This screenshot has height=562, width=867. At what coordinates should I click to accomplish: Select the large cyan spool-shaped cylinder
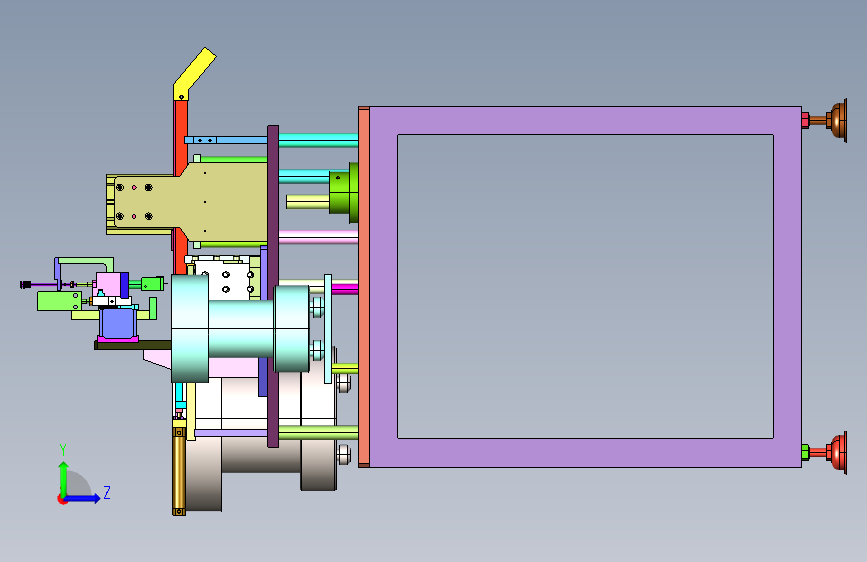240,329
